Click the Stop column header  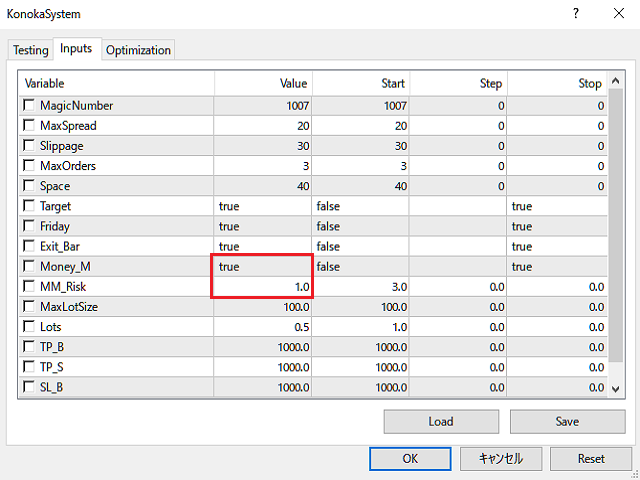click(558, 84)
